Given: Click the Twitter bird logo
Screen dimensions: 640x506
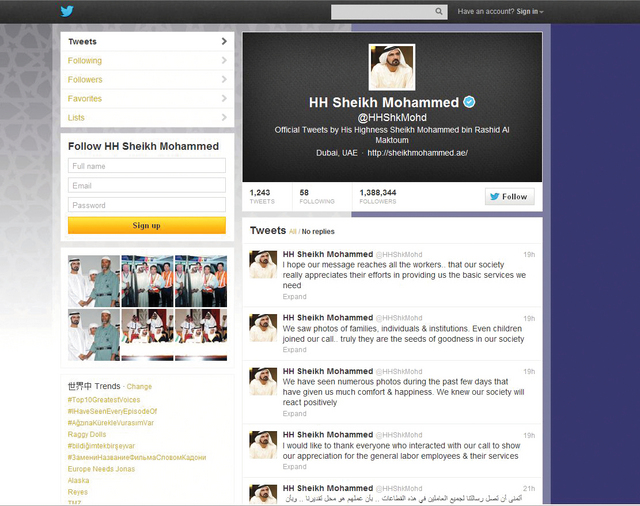Looking at the screenshot, I should 67,11.
